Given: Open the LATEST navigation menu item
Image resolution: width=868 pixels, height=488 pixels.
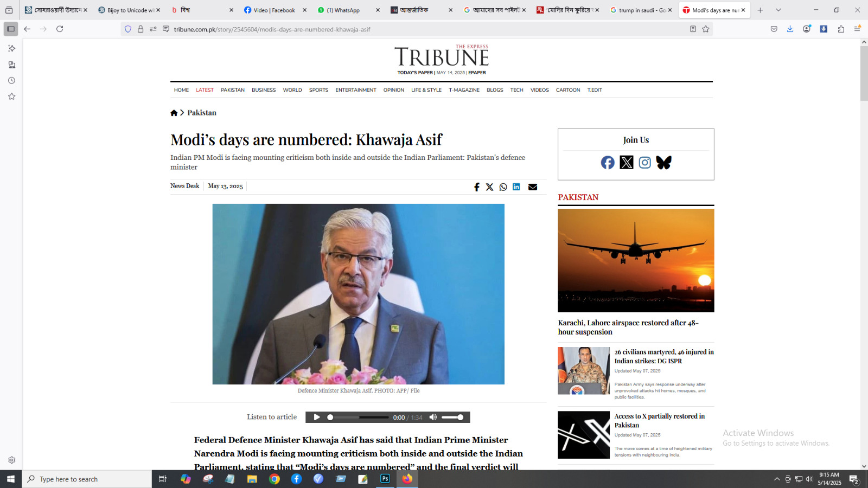Looking at the screenshot, I should (x=205, y=90).
